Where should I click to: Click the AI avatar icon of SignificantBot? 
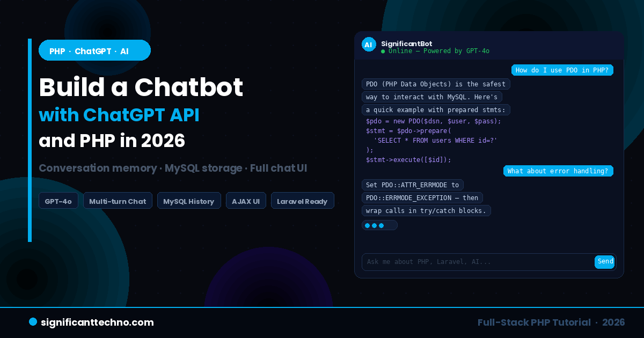click(x=369, y=45)
